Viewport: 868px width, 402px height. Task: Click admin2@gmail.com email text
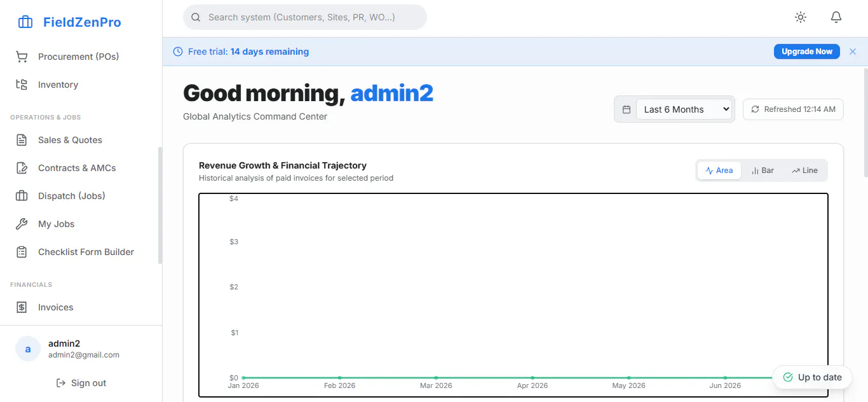coord(84,355)
